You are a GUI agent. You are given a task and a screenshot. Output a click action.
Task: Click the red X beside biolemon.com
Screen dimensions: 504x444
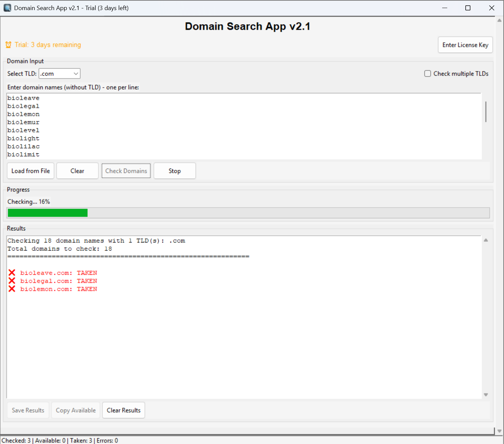pyautogui.click(x=12, y=289)
